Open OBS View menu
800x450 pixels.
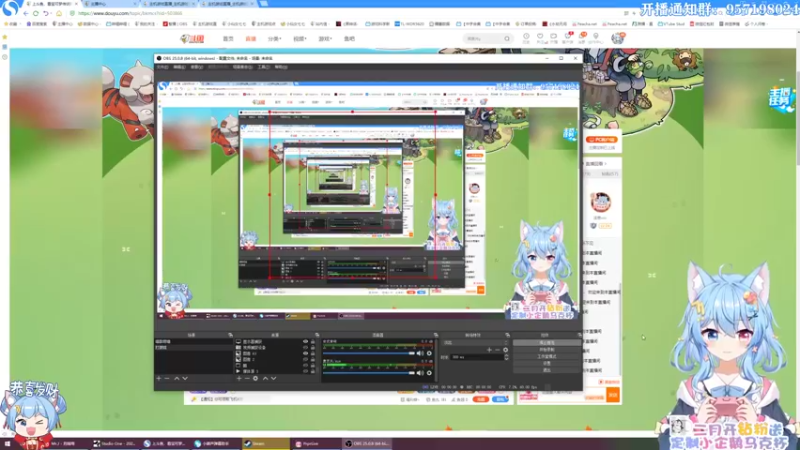(196, 67)
